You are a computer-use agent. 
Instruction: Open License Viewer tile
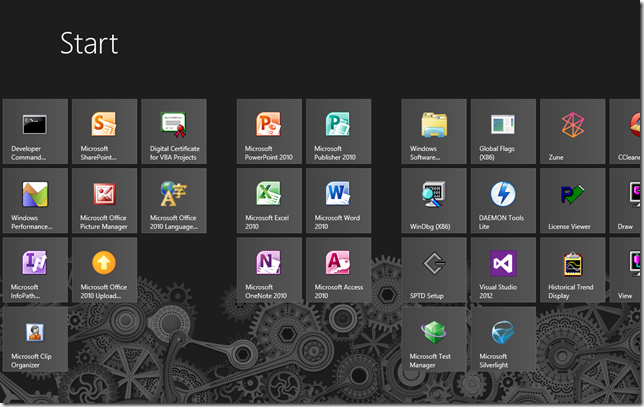[x=573, y=201]
